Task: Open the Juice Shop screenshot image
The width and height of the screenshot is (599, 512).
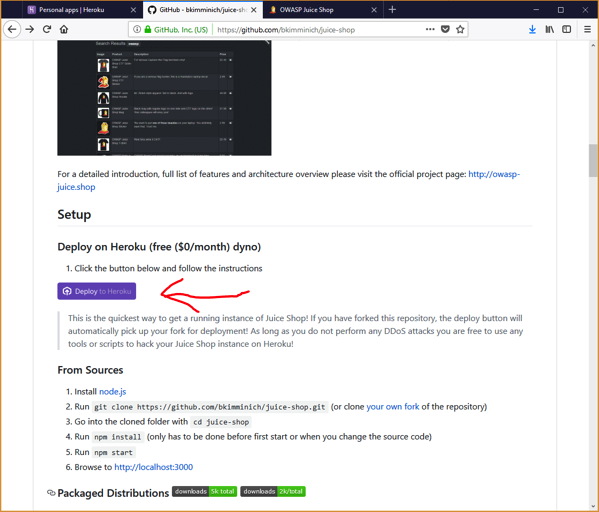Action: coord(164,98)
